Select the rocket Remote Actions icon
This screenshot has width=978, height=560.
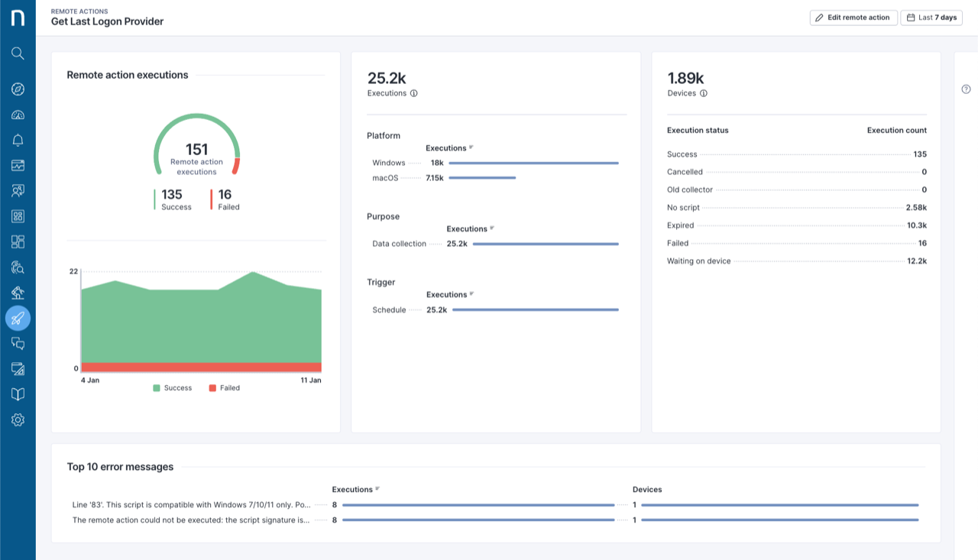click(18, 318)
